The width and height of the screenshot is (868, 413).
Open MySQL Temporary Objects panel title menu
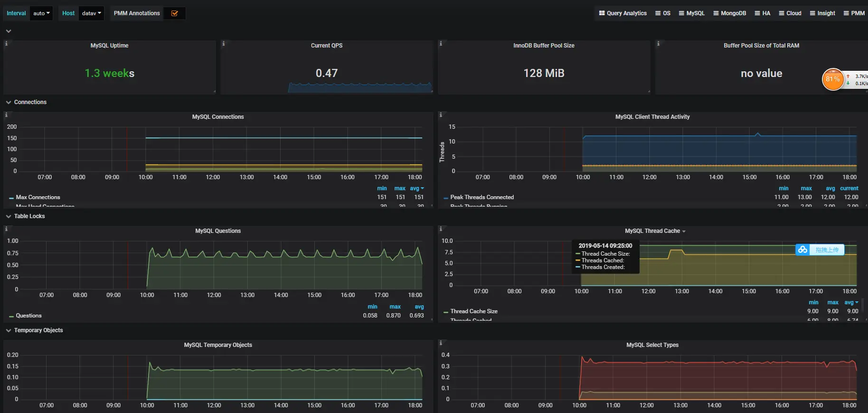point(218,345)
